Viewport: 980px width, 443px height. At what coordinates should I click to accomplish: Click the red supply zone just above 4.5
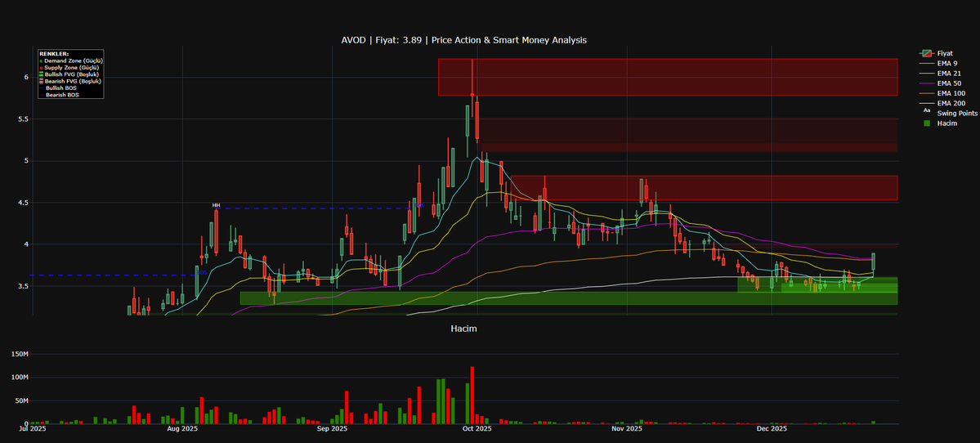(704, 188)
